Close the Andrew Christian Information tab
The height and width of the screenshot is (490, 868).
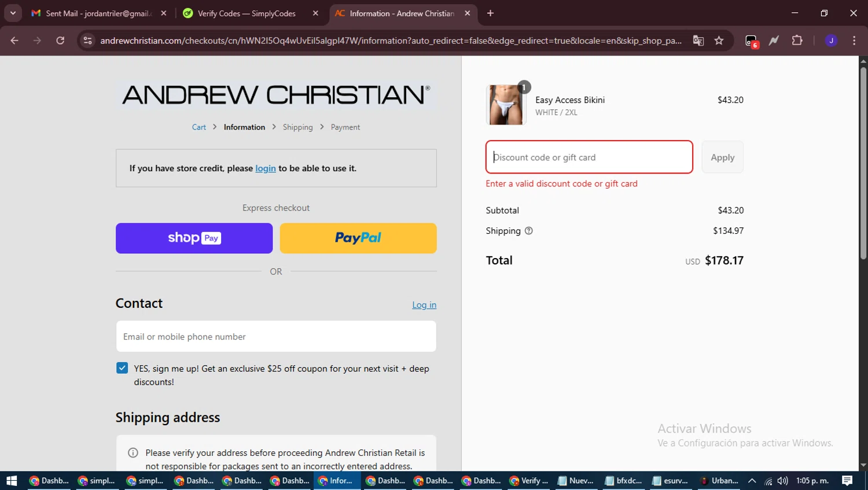468,13
